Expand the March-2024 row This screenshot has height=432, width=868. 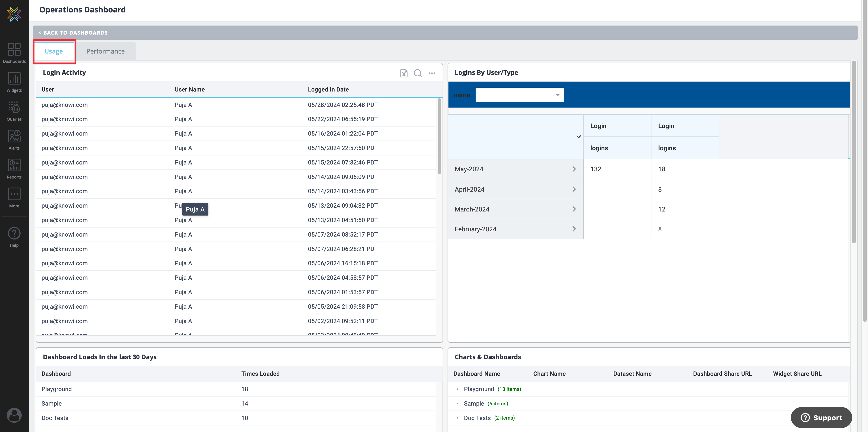click(574, 209)
